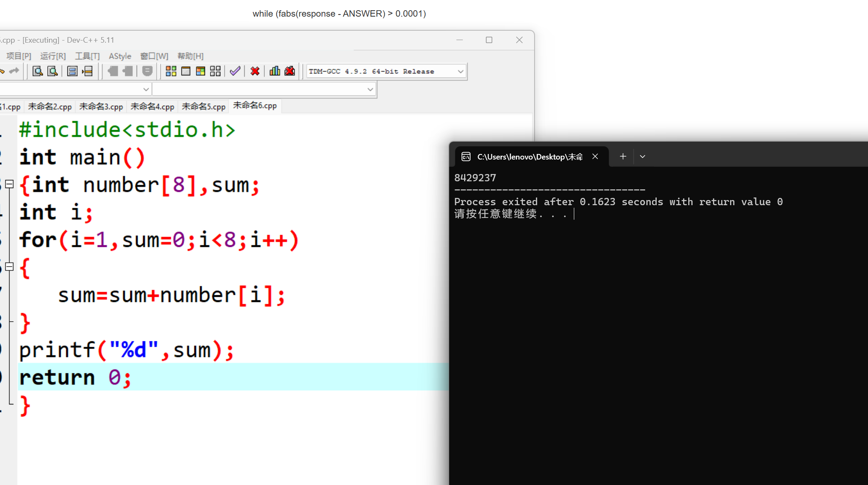Open the 工具[T] menu
This screenshot has height=485, width=868.
[87, 56]
